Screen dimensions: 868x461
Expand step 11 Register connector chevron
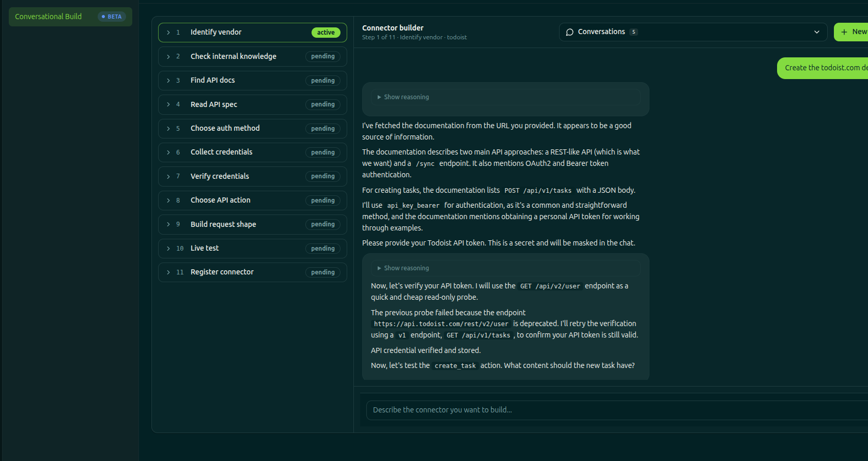point(168,272)
